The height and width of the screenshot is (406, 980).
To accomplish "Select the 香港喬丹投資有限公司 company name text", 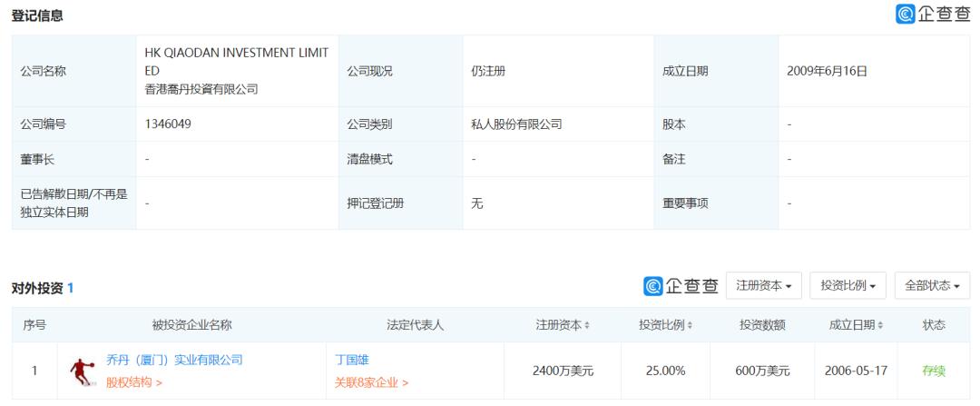I will click(x=201, y=89).
